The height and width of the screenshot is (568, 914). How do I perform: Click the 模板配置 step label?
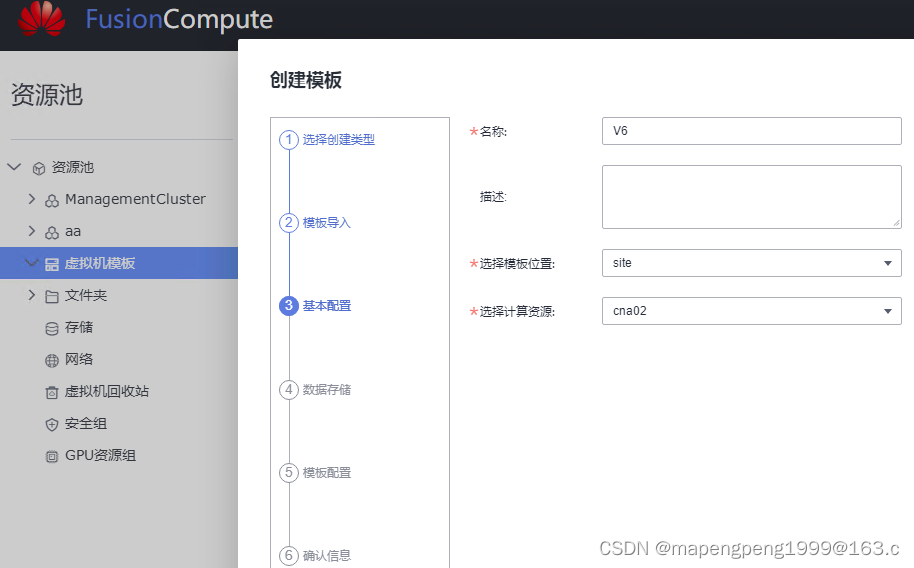point(326,473)
